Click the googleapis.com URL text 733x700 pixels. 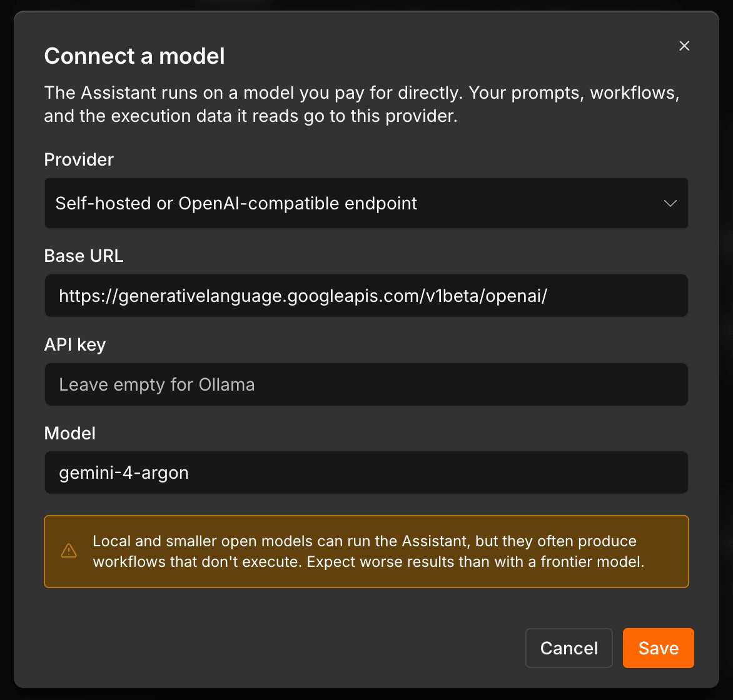pyautogui.click(x=303, y=296)
